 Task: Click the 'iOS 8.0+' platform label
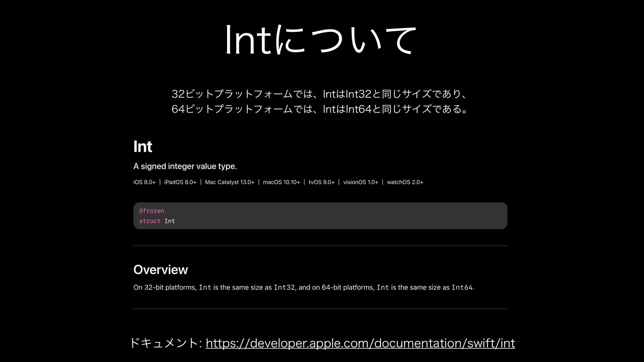(x=144, y=182)
